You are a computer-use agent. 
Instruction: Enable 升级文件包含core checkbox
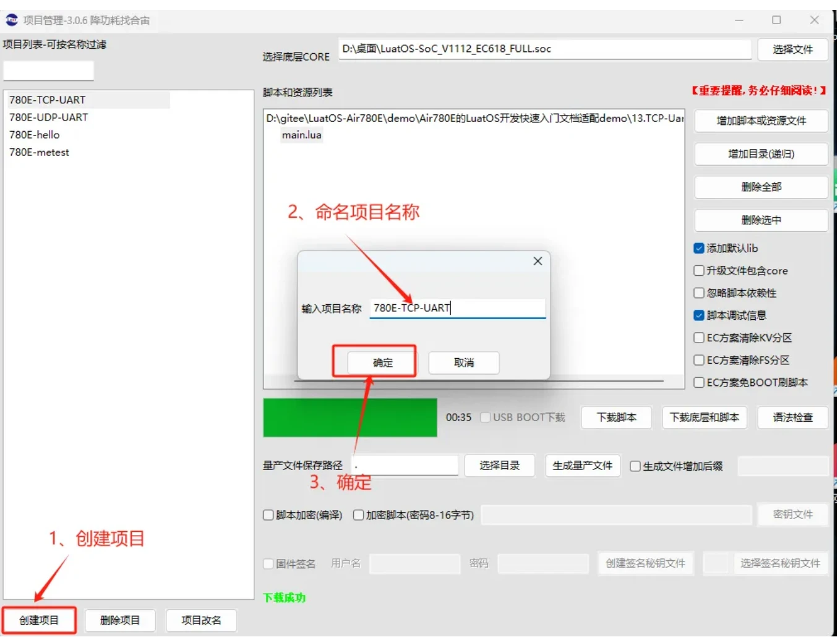[x=699, y=270]
